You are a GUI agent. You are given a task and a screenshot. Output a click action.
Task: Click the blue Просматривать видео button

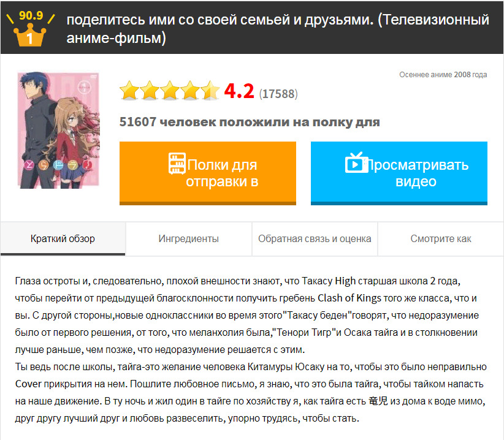pos(399,173)
